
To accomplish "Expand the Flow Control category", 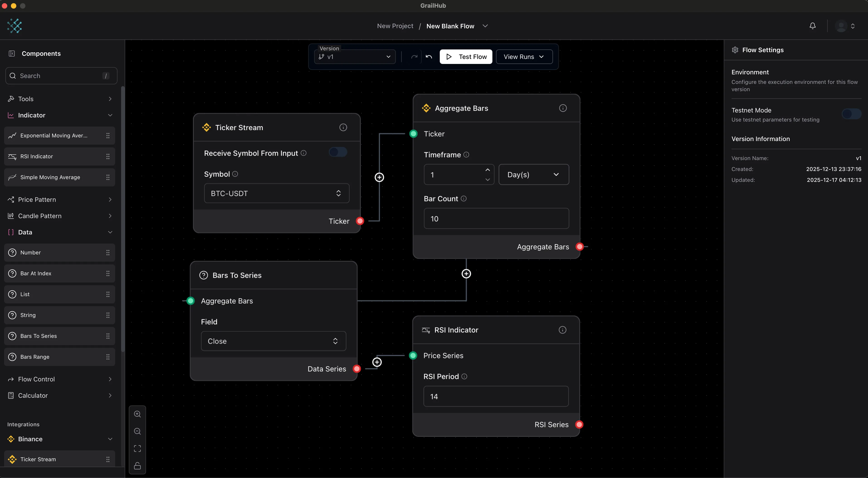I will coord(61,379).
